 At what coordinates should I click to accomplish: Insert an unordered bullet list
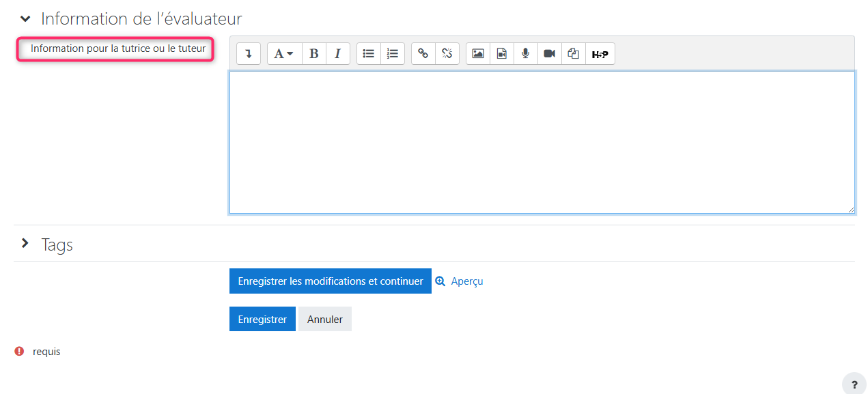point(369,54)
